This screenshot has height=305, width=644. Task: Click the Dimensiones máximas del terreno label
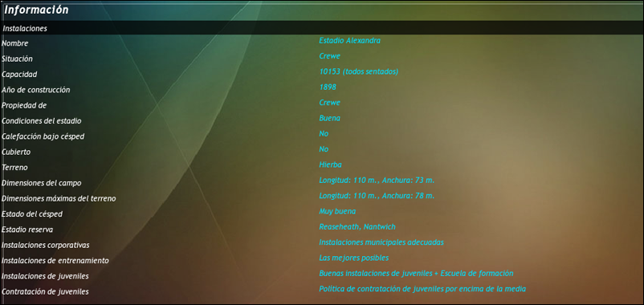(x=59, y=199)
